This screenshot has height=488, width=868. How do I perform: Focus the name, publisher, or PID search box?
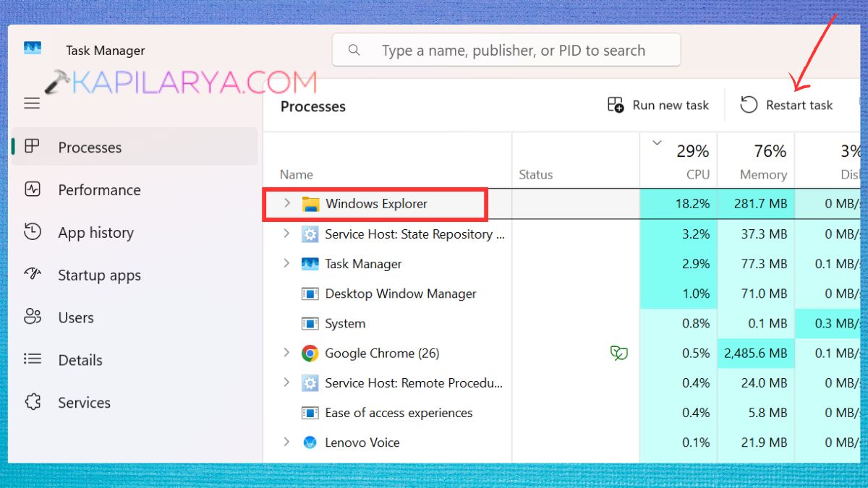tap(506, 50)
